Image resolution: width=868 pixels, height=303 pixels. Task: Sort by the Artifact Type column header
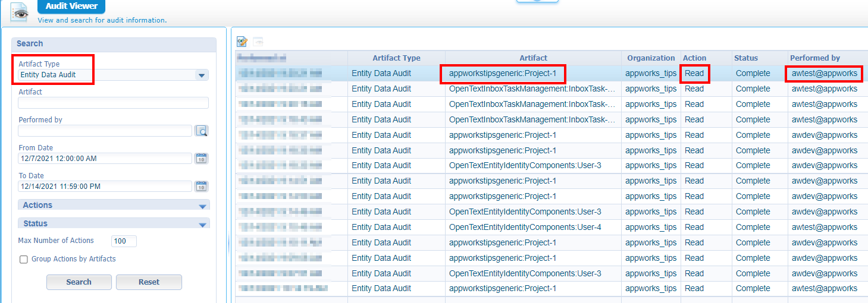[x=396, y=58]
